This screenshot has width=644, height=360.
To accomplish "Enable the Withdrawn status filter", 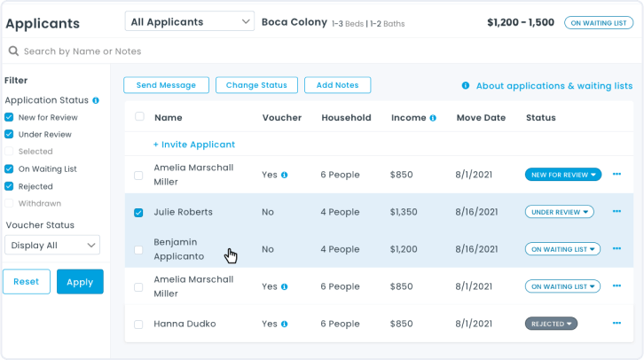I will click(9, 203).
